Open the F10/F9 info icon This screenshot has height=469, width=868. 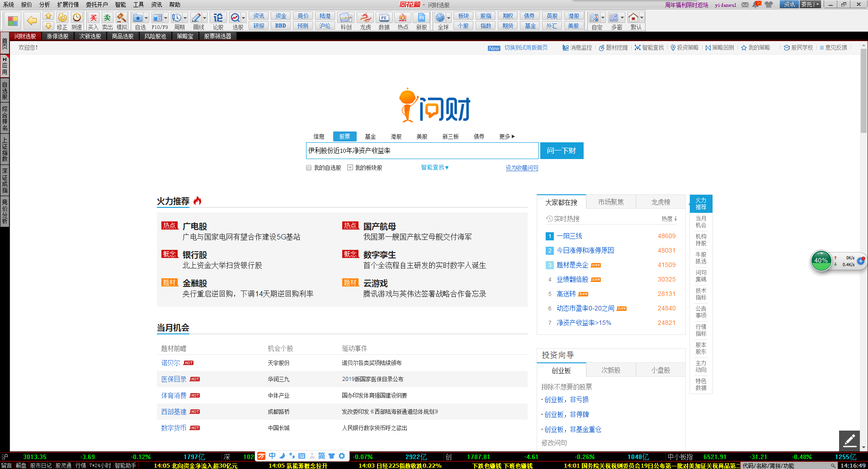pyautogui.click(x=157, y=18)
